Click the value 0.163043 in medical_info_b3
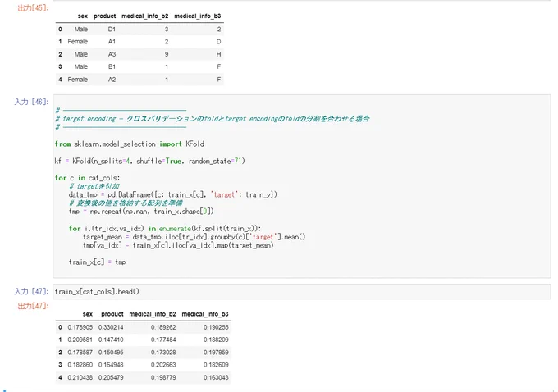Screen dimensions: 558x392 pos(216,378)
